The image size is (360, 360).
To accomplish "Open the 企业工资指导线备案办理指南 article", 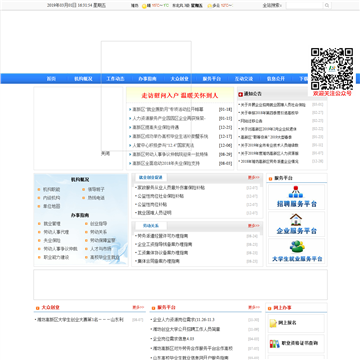I will point(165,244).
